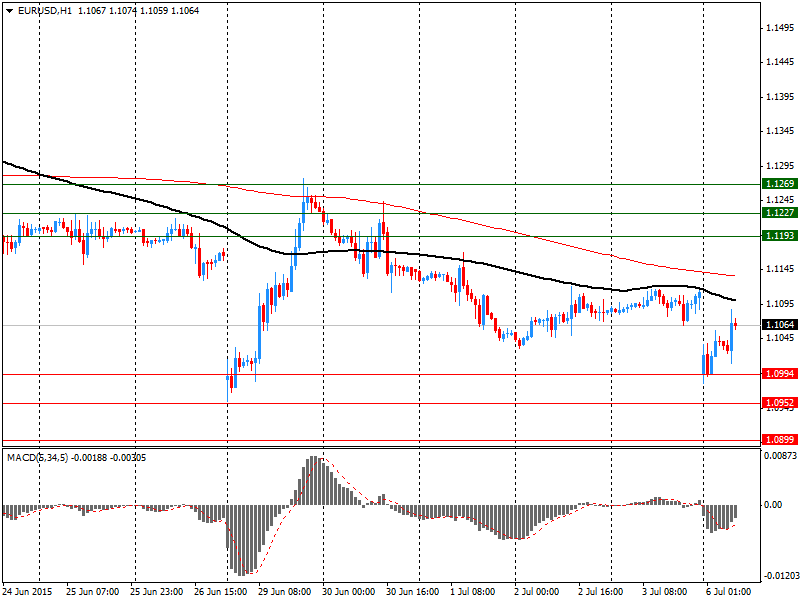Click the MACD 0.00 zero scale value
Screen dimensions: 800x600
(773, 505)
